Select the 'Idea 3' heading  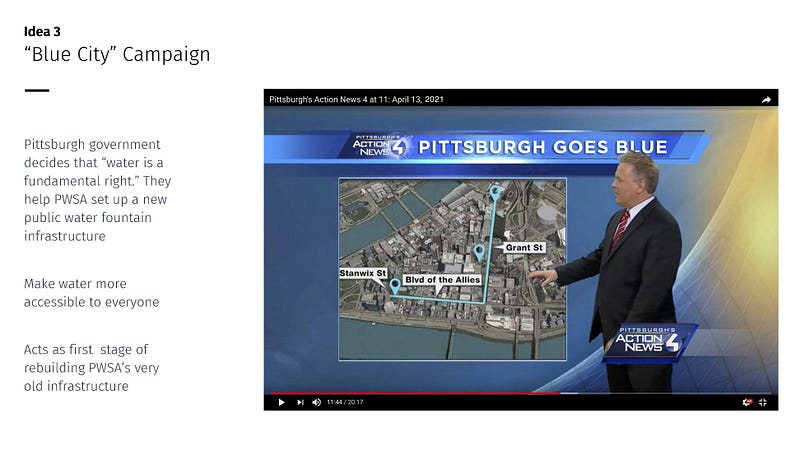point(42,32)
